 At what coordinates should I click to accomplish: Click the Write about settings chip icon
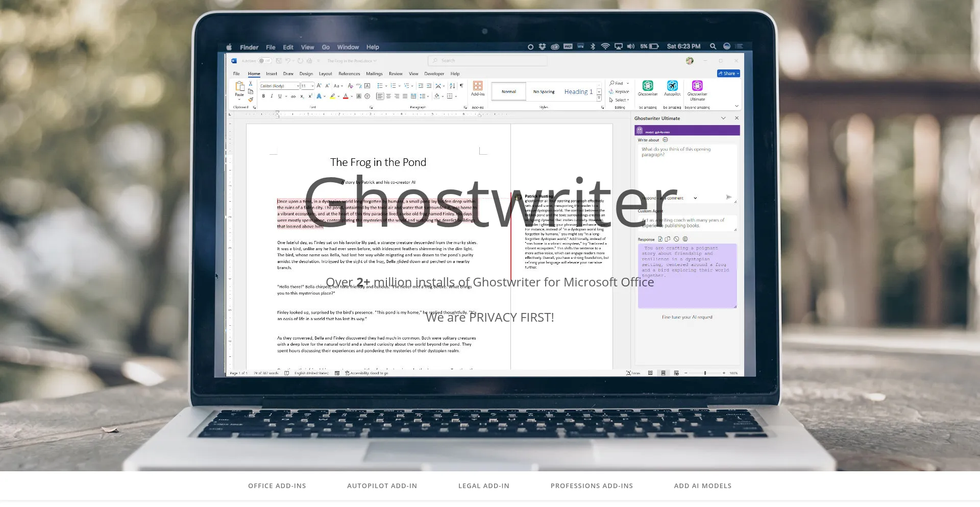pyautogui.click(x=665, y=140)
